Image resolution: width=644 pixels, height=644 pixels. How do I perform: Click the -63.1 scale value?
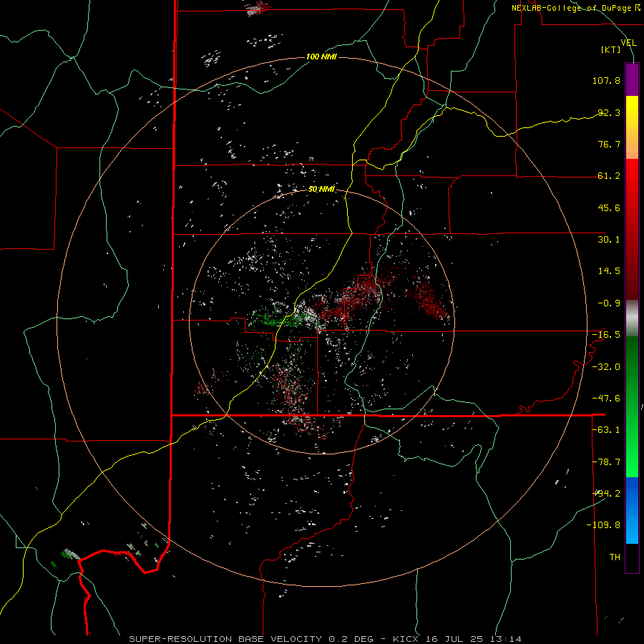click(x=606, y=430)
